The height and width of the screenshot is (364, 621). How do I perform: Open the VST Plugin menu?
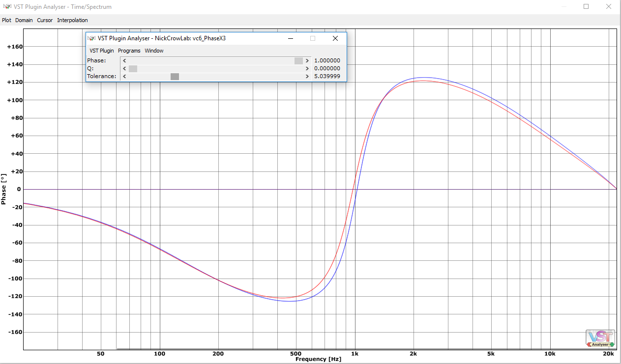click(102, 51)
